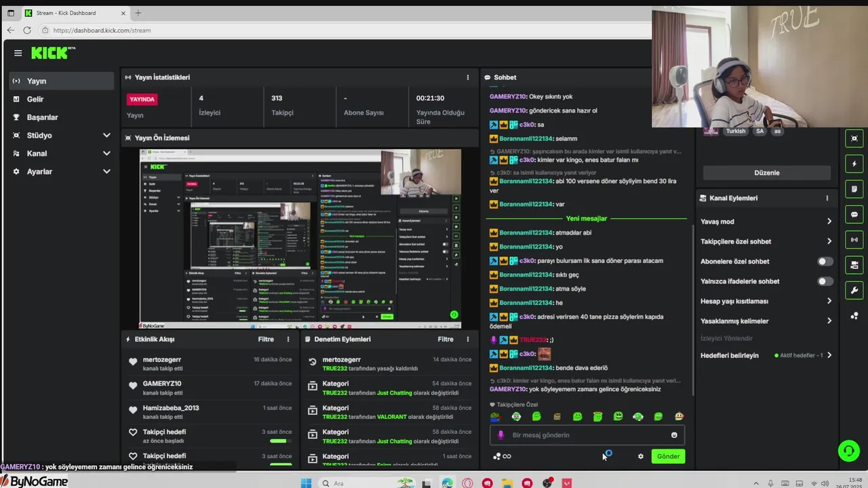Click the Gönder send button

click(668, 456)
